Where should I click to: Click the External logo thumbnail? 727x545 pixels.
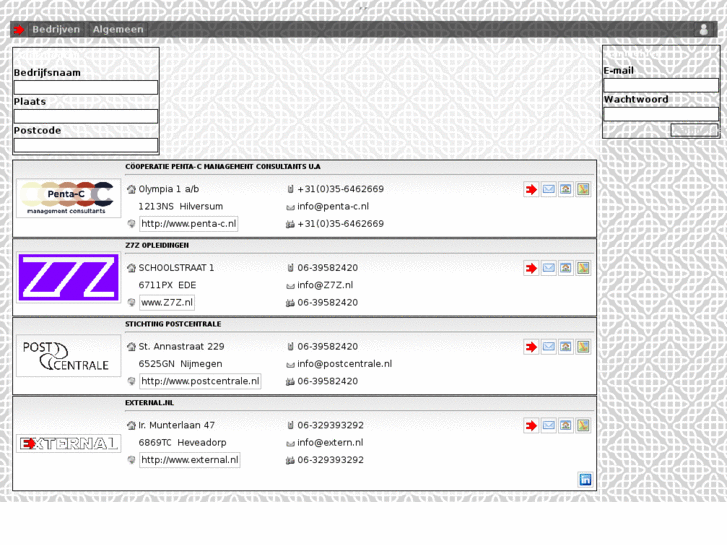(x=69, y=443)
